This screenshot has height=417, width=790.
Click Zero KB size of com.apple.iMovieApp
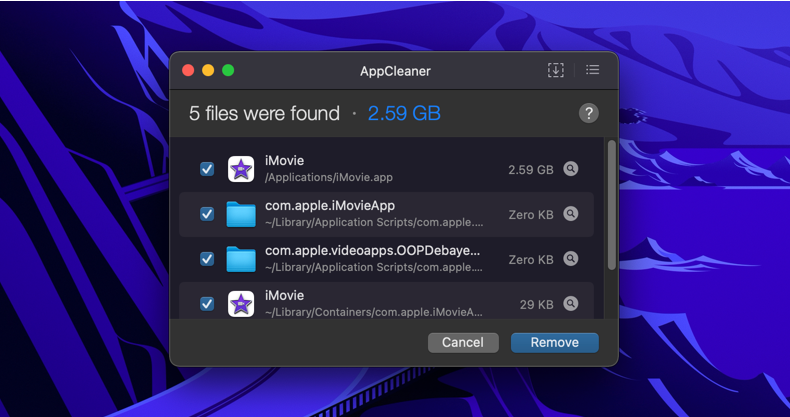(531, 215)
